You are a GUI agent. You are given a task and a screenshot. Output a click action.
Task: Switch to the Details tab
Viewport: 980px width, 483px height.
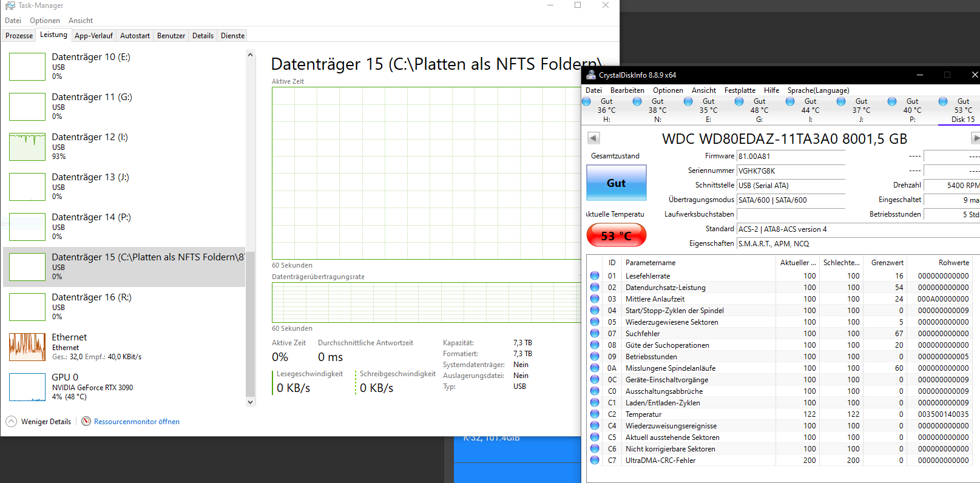203,36
